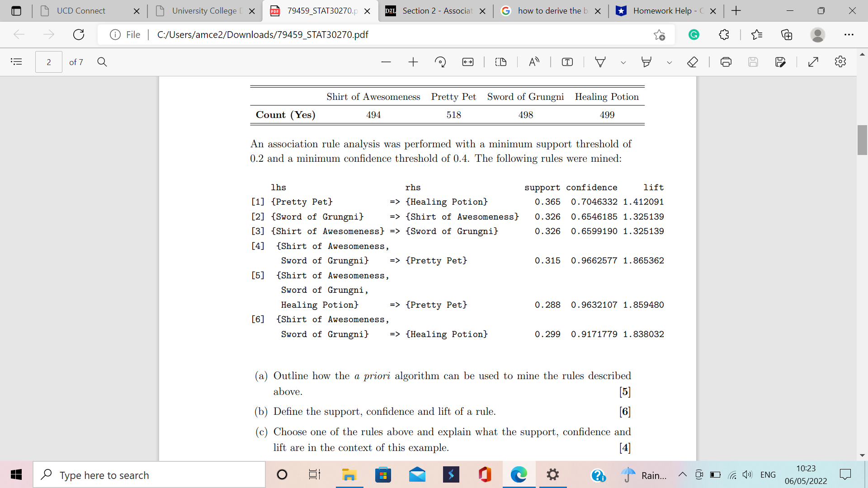Expand the highlighter options chevron
This screenshot has width=868, height=488.
click(670, 63)
